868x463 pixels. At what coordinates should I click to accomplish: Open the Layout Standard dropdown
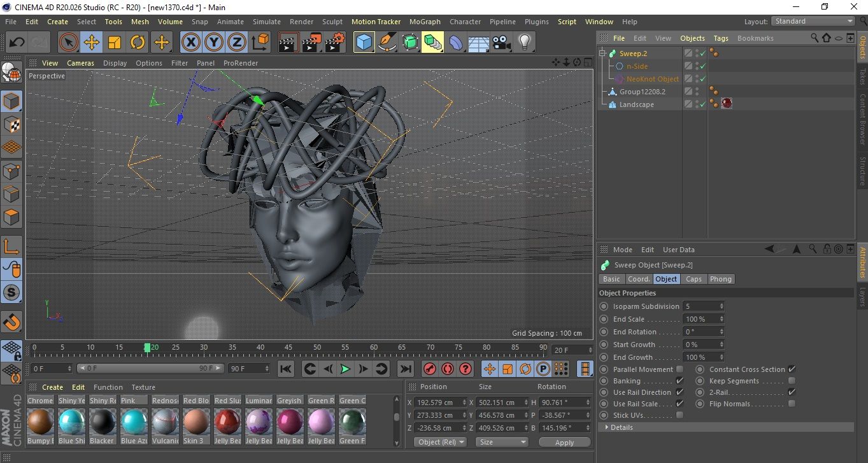click(x=813, y=21)
